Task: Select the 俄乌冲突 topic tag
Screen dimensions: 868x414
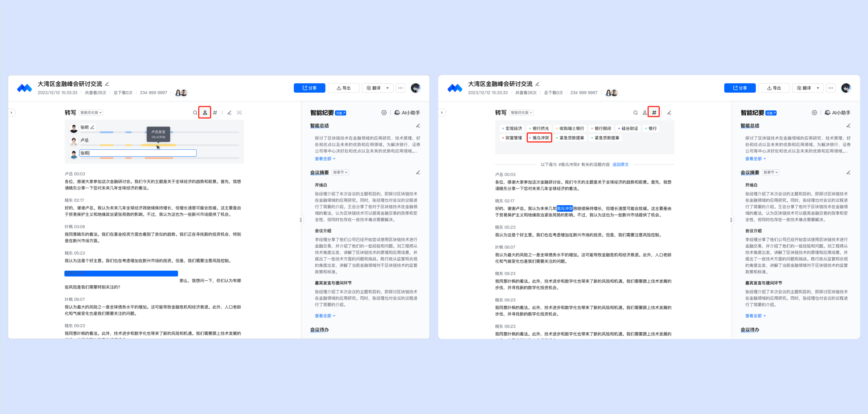Action: 539,138
